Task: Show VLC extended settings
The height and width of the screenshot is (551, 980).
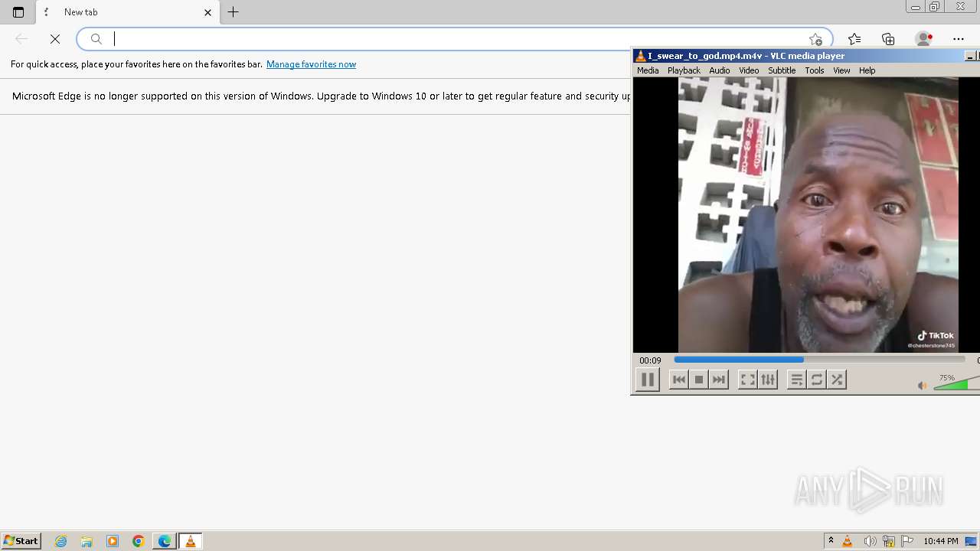Action: click(x=767, y=380)
